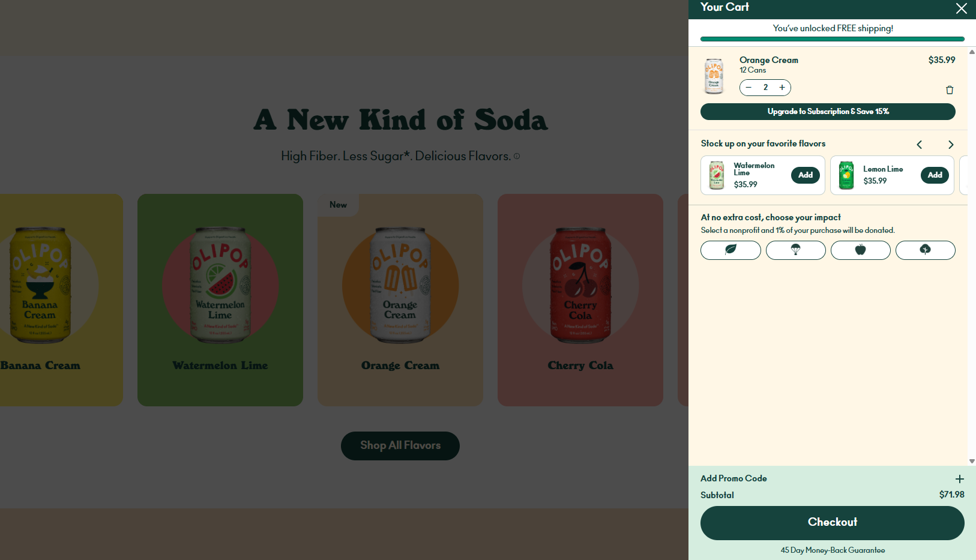The width and height of the screenshot is (976, 560).
Task: Click the cart scrollbar down arrow
Action: coord(972,462)
